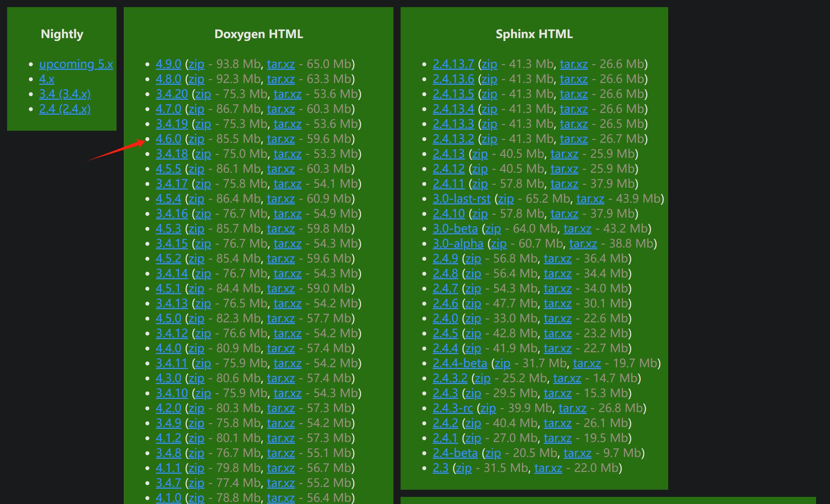Open the upcoming 5.x nightly documentation
Image resolution: width=830 pixels, height=504 pixels.
click(x=76, y=64)
